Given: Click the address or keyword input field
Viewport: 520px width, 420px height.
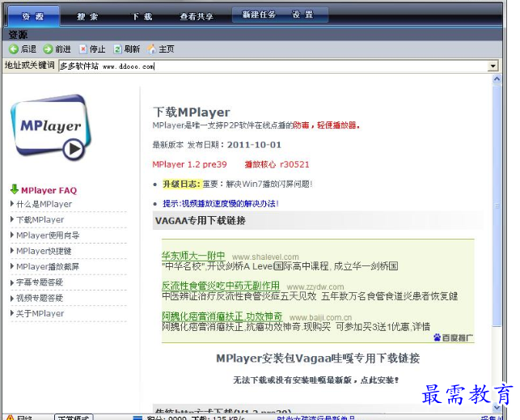Looking at the screenshot, I should point(273,66).
